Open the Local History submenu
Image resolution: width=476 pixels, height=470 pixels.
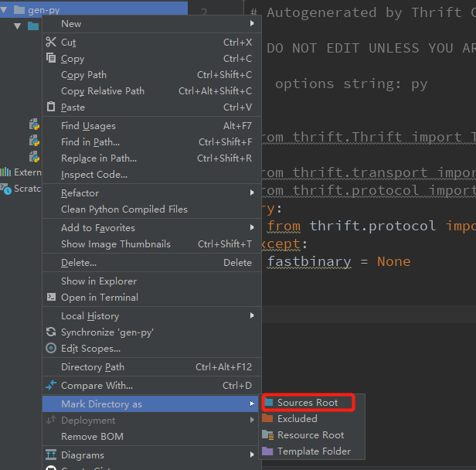click(x=252, y=315)
